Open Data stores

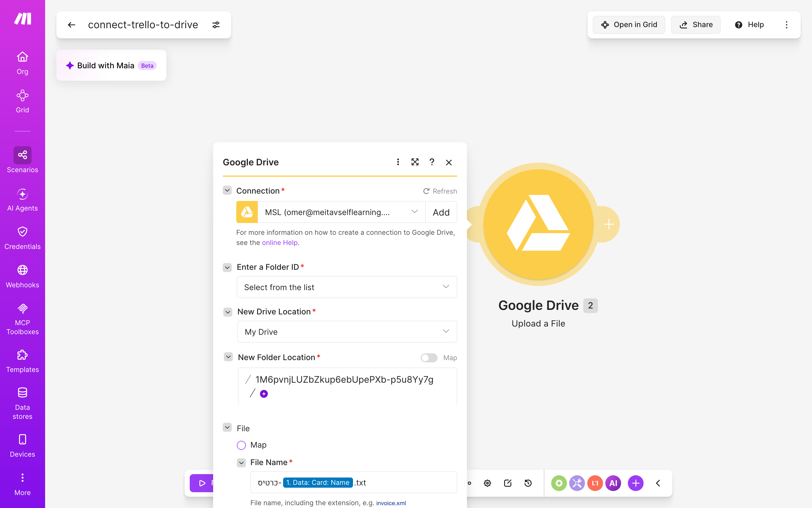(x=23, y=404)
